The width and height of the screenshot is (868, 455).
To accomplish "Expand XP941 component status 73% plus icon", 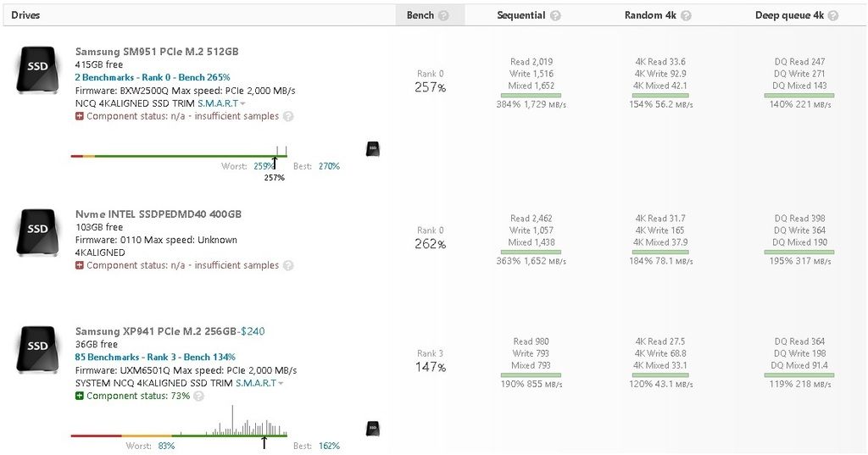I will click(80, 396).
